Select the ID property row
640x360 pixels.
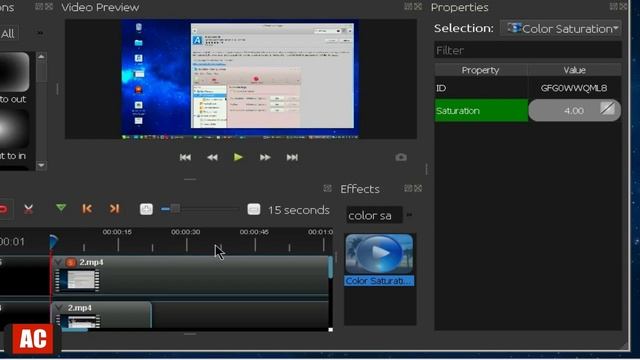pyautogui.click(x=481, y=88)
